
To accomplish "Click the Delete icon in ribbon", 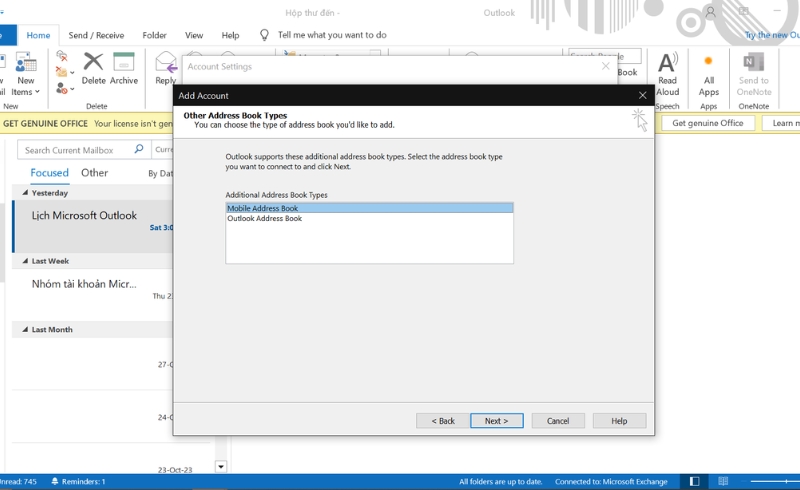I will tap(93, 62).
